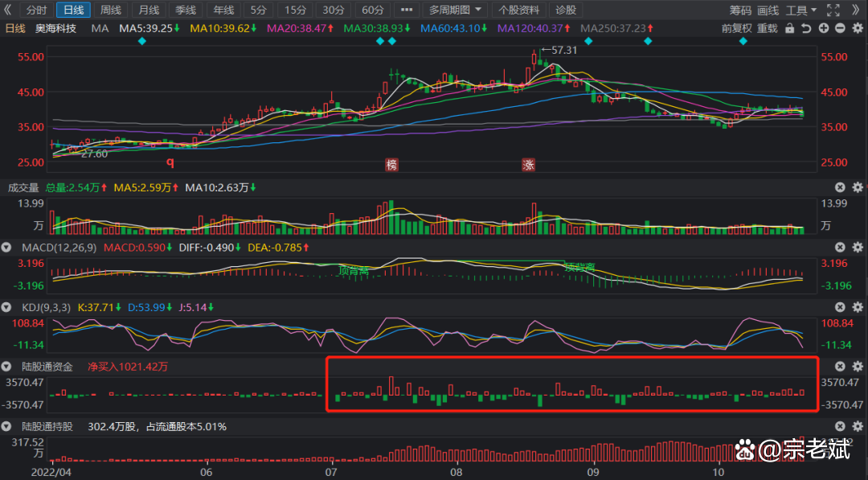Click the 重载 reload button
Screen dimensions: 868x480
tap(768, 28)
